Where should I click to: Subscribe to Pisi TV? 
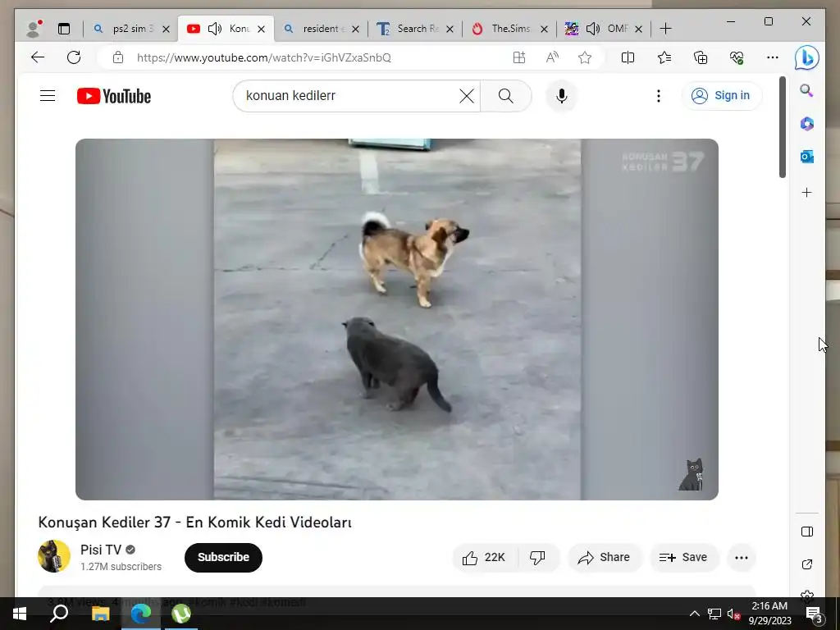[223, 558]
